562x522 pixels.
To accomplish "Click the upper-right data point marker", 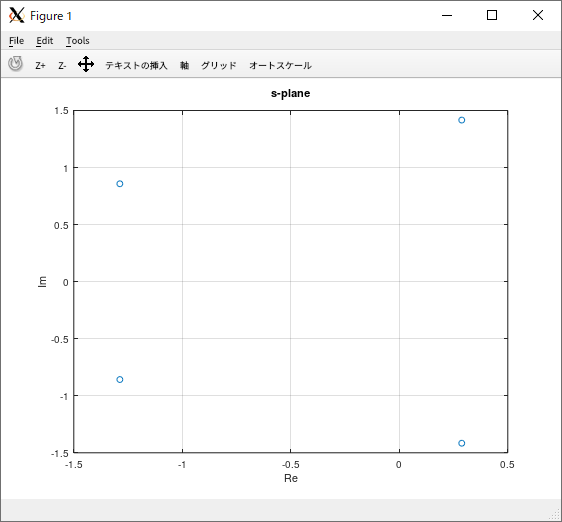I will tap(462, 120).
